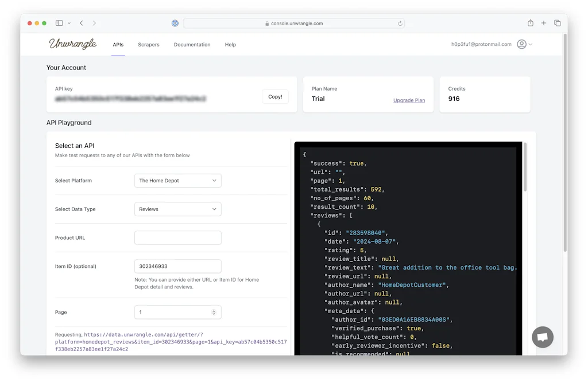
Task: Click the account email h0p3fu1@protonmail.com
Action: coord(481,44)
